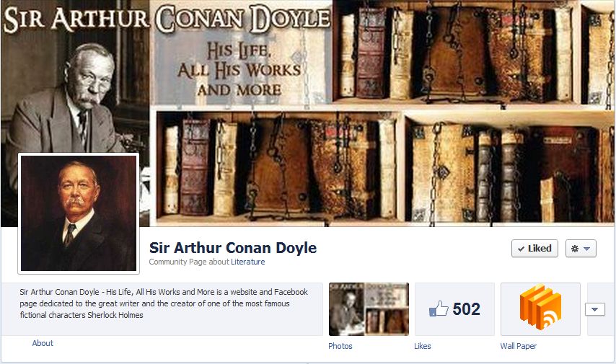The image size is (616, 364).
Task: Open the Conan Doyle profile portrait
Action: [79, 213]
